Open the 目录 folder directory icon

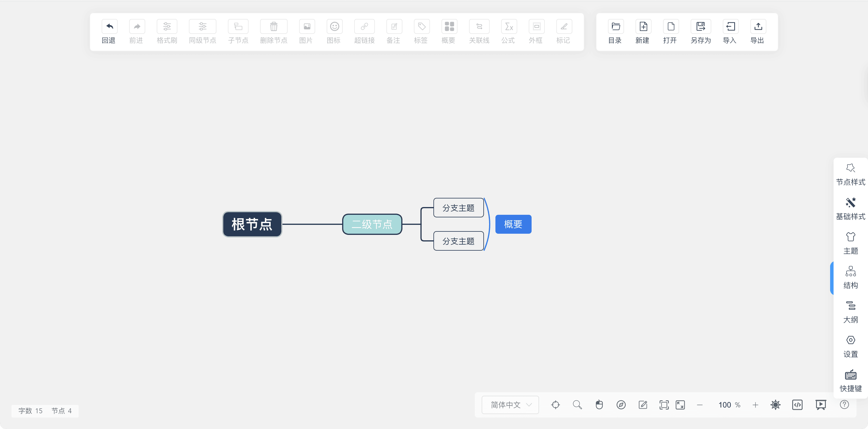(616, 27)
